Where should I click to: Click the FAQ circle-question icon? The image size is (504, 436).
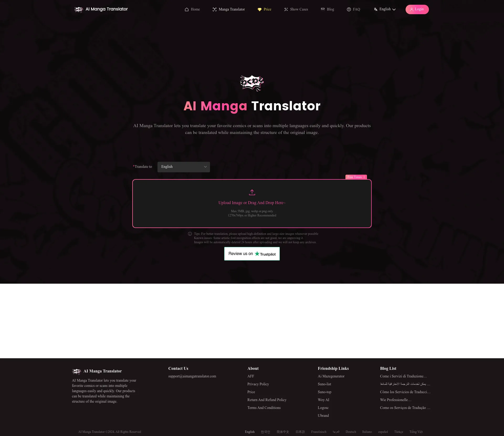[x=349, y=9]
